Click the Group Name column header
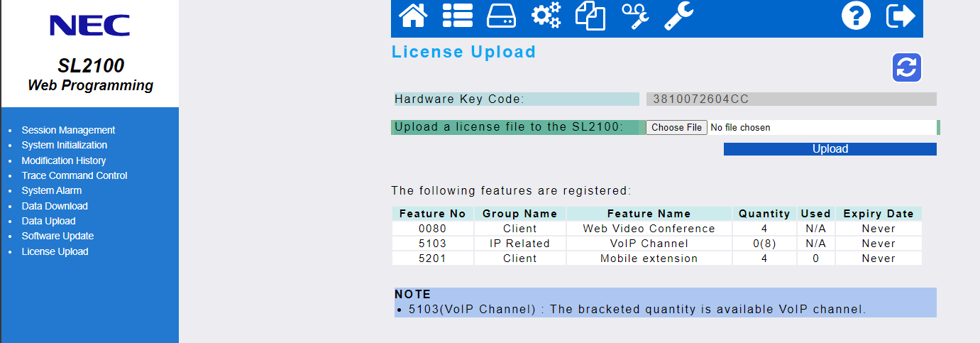The image size is (980, 343). pyautogui.click(x=520, y=214)
